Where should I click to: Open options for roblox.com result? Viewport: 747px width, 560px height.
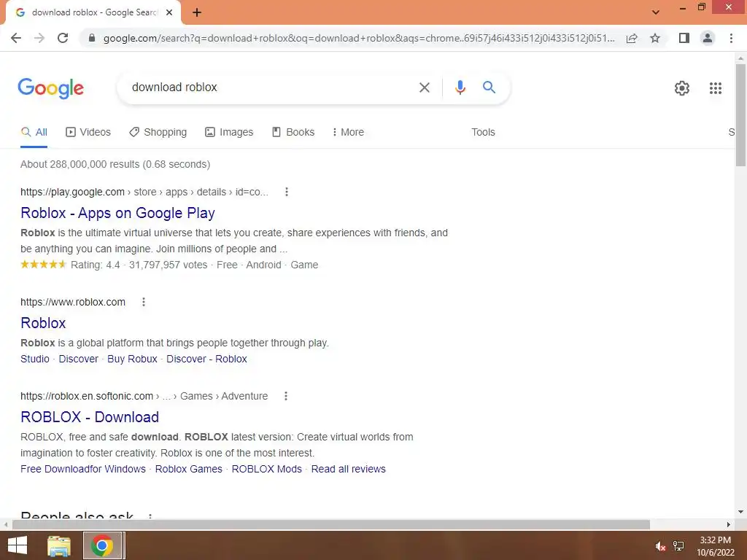point(144,302)
